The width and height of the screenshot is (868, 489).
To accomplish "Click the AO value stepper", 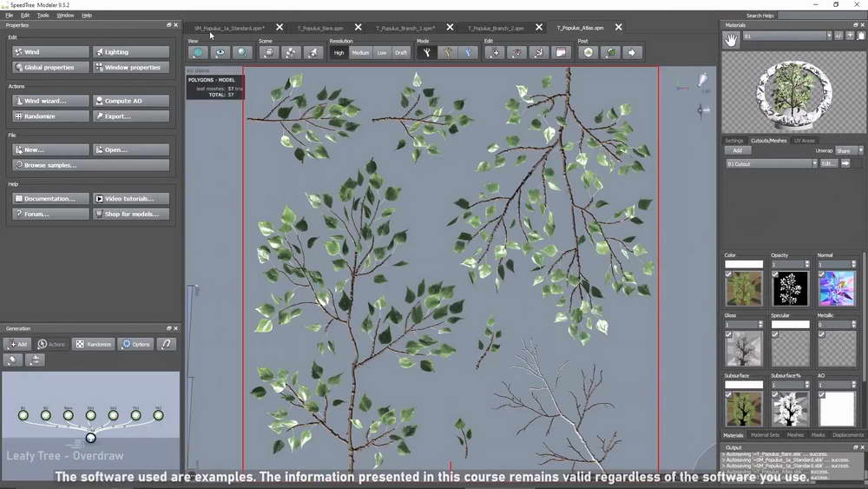I will 853,384.
